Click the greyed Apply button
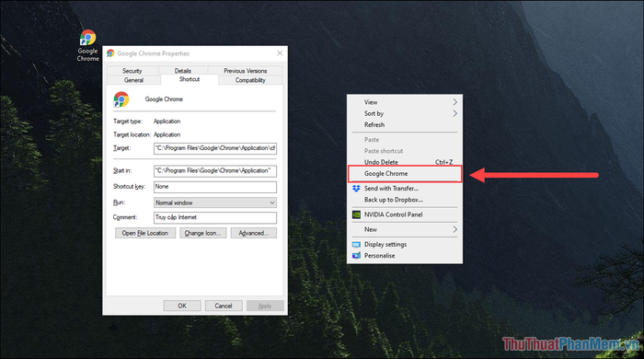644x359 pixels. click(265, 306)
